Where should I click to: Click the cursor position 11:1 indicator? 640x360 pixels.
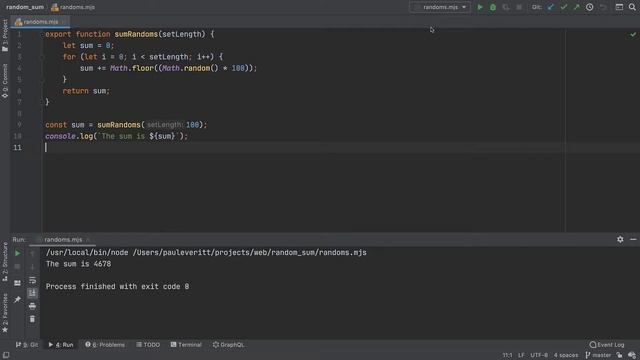pyautogui.click(x=507, y=356)
